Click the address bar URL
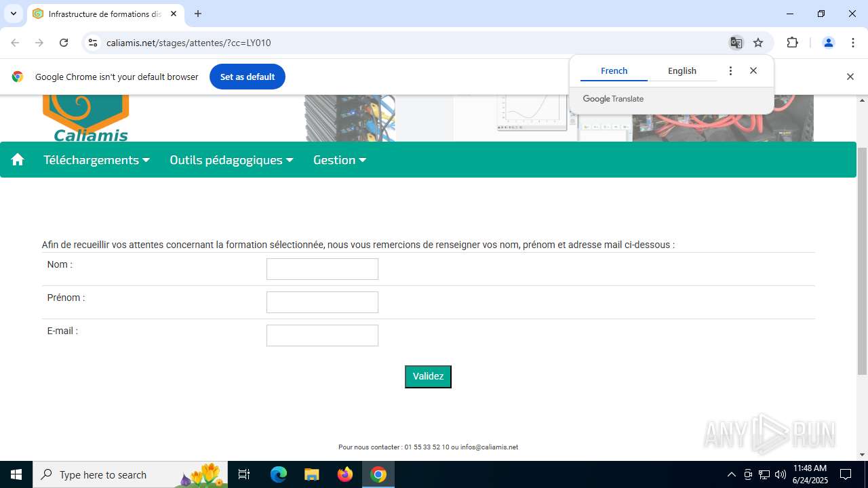This screenshot has height=488, width=868. click(x=189, y=43)
